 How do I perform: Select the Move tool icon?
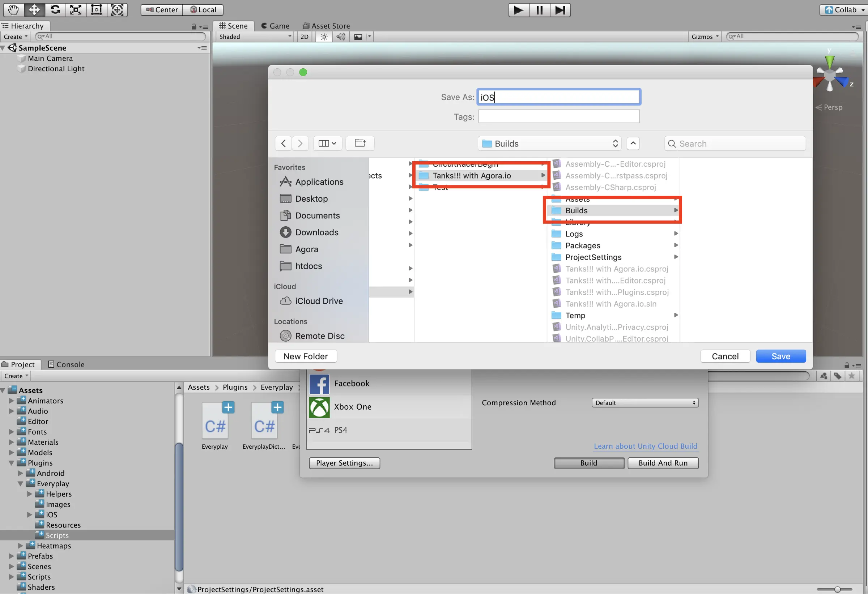34,10
